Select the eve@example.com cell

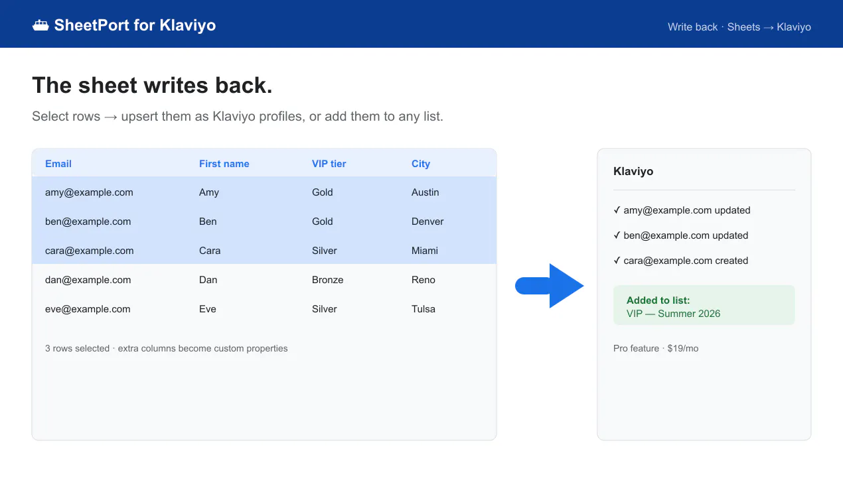88,309
